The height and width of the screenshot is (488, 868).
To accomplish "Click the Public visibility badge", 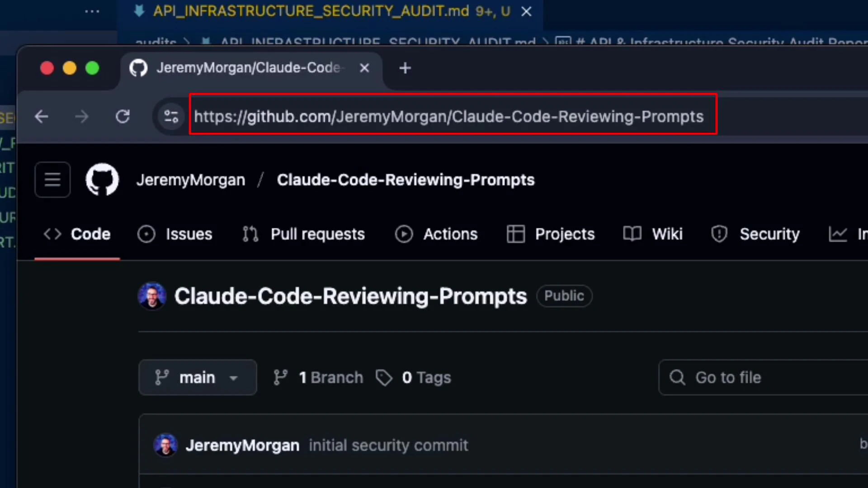I will (564, 296).
